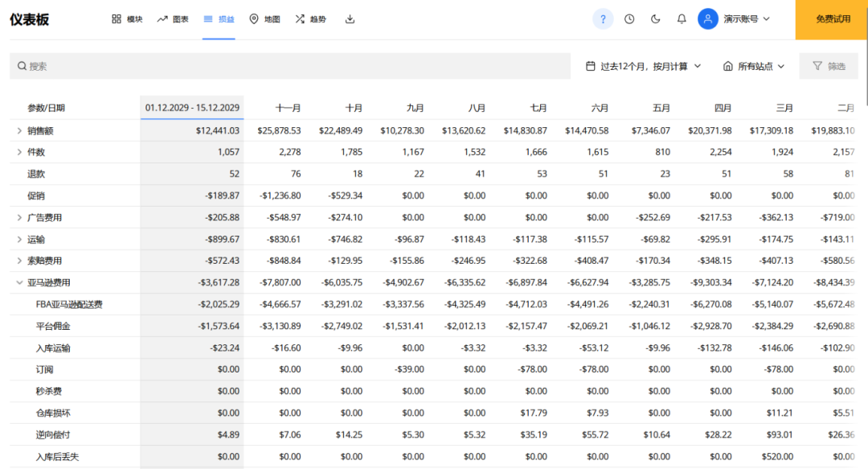Collapse the 亚马逊费用 Amazon fees row
This screenshot has height=469, width=868.
point(19,282)
